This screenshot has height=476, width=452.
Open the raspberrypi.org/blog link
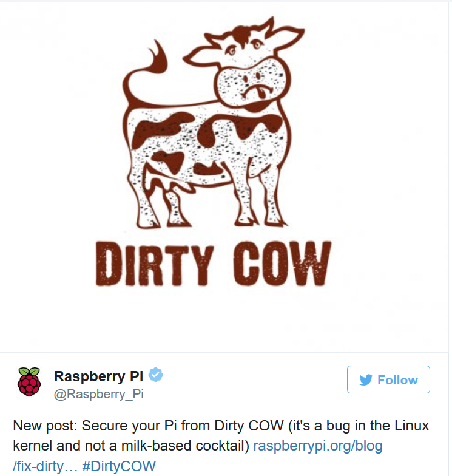318,446
